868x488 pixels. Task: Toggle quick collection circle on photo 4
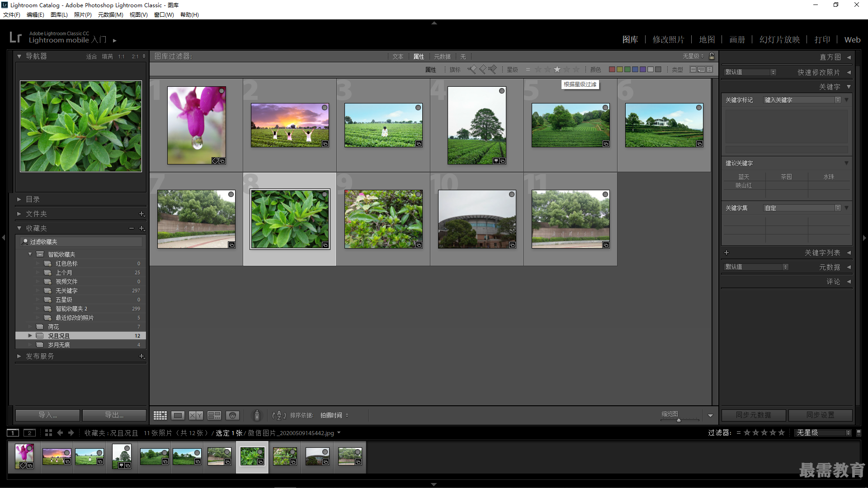502,91
